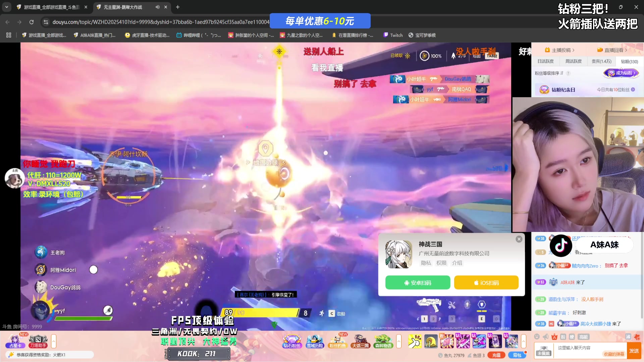
Task: Open the 森林物语 activity icon
Action: click(383, 341)
